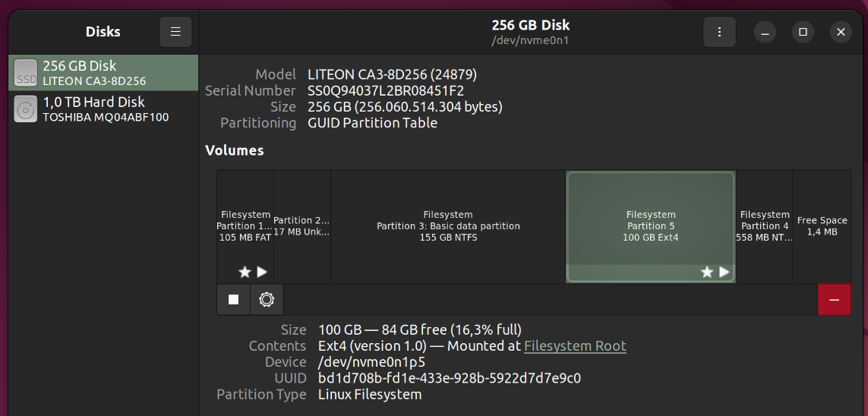Image resolution: width=868 pixels, height=416 pixels.
Task: Select Partition 5 100 GB Ext4 volume
Action: 651,227
